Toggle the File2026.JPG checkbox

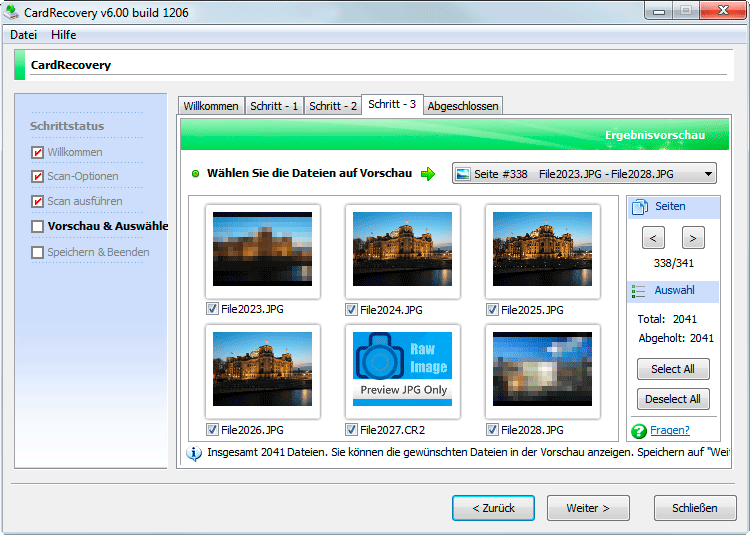(212, 429)
